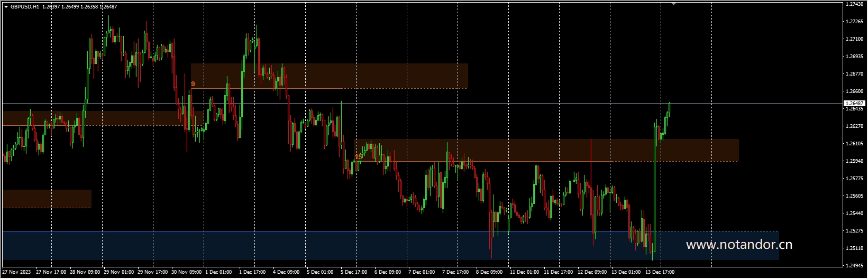Click the 1.25775 price scale label

click(855, 179)
